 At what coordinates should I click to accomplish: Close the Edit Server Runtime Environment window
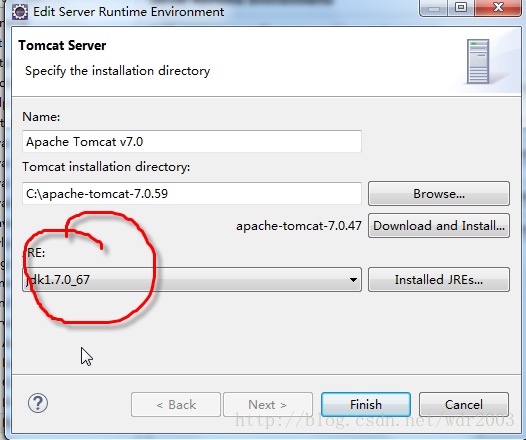click(x=498, y=7)
